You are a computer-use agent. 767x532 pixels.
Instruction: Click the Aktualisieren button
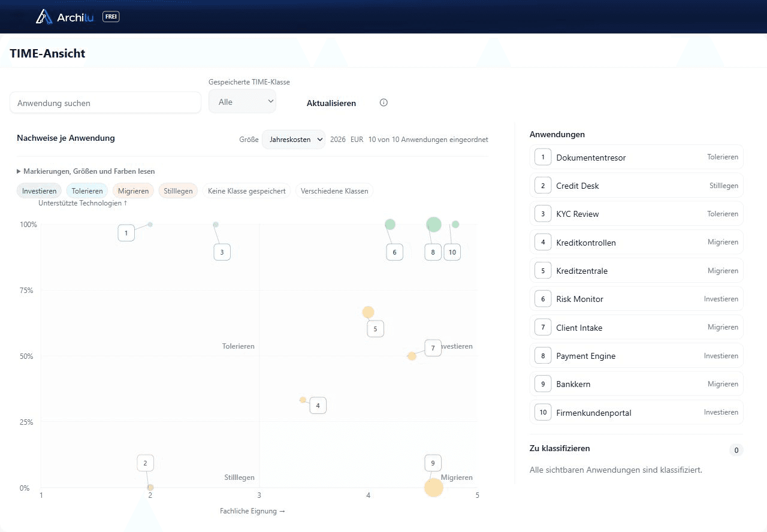coord(331,103)
